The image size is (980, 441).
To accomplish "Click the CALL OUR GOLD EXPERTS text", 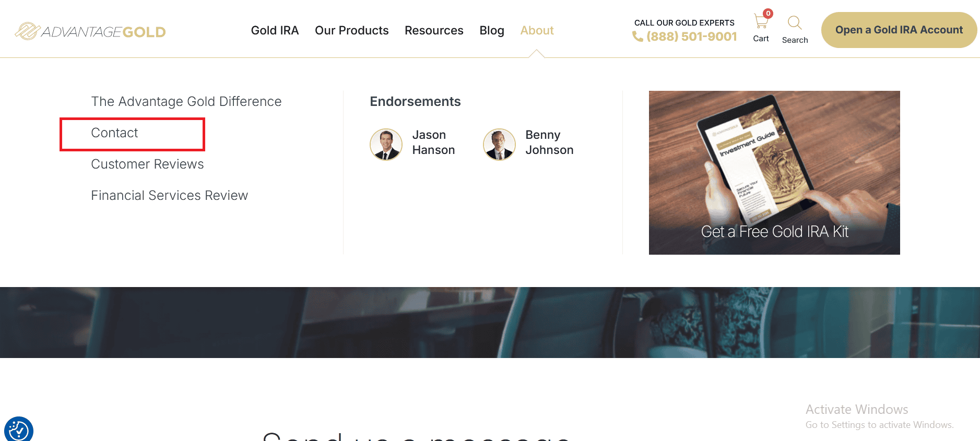I will [684, 22].
